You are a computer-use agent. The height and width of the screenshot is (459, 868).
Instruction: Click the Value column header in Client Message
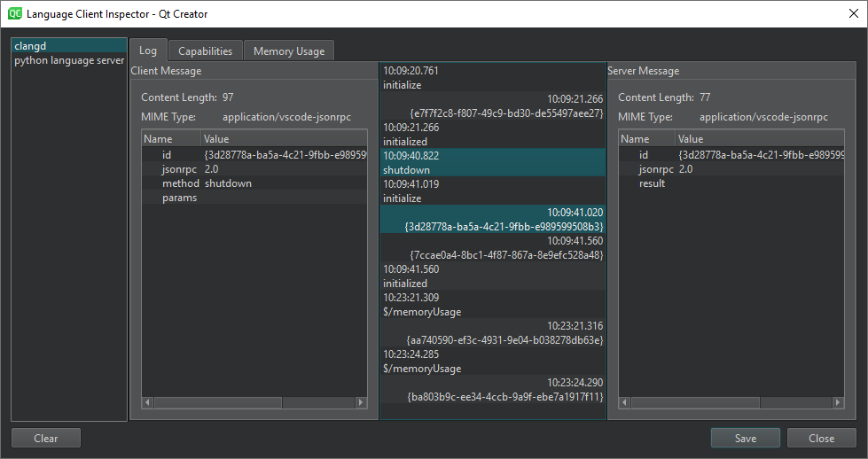click(216, 139)
